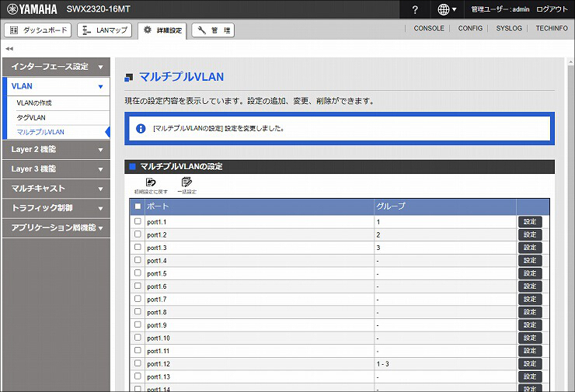Check the port1.2 checkbox
This screenshot has height=392, width=575.
pos(138,234)
